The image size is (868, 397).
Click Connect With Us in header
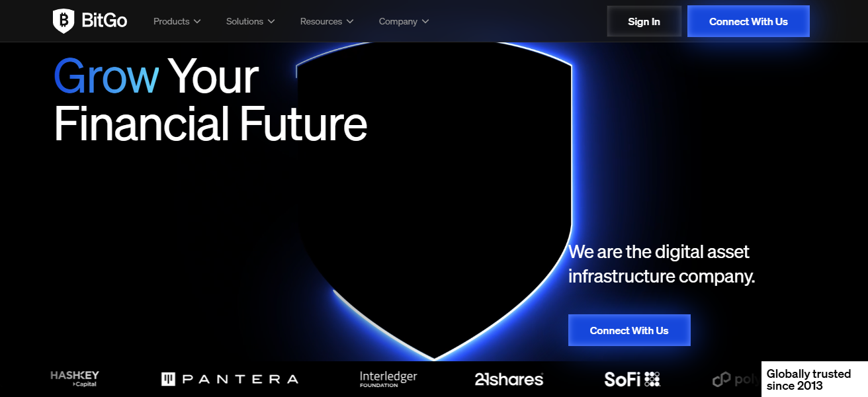(748, 21)
